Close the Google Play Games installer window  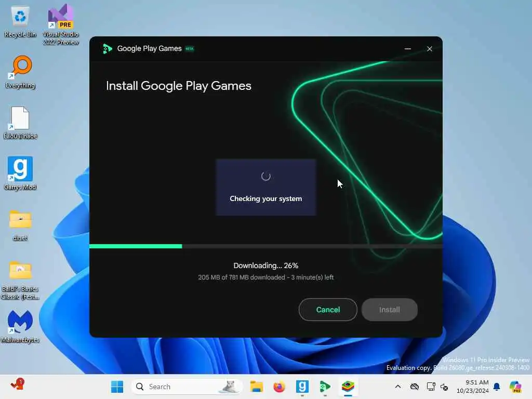click(x=430, y=49)
